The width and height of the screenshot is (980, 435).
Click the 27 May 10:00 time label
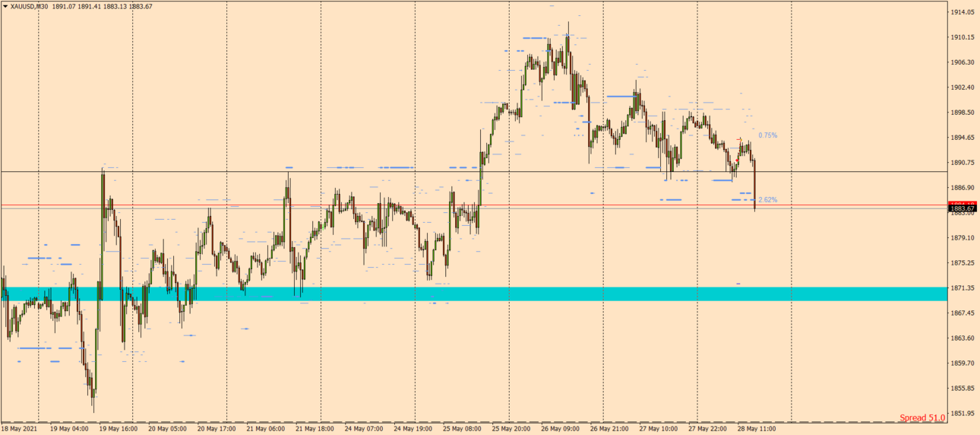click(659, 429)
